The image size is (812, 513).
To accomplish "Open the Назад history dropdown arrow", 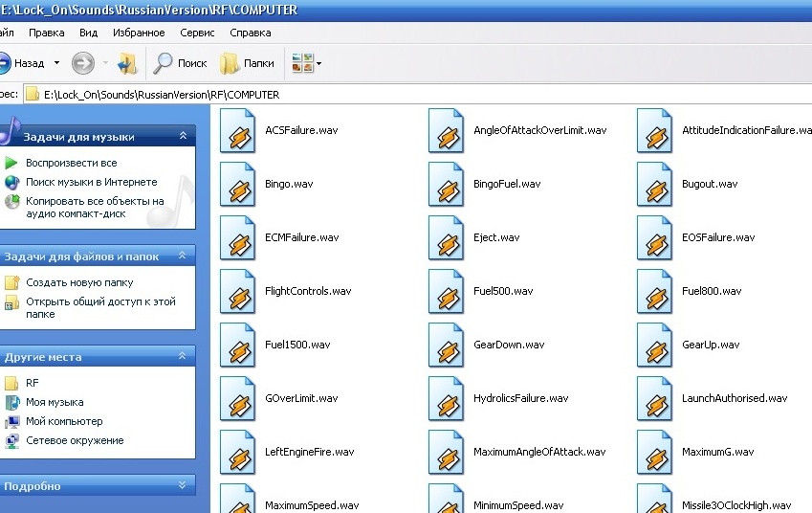I will pos(57,63).
